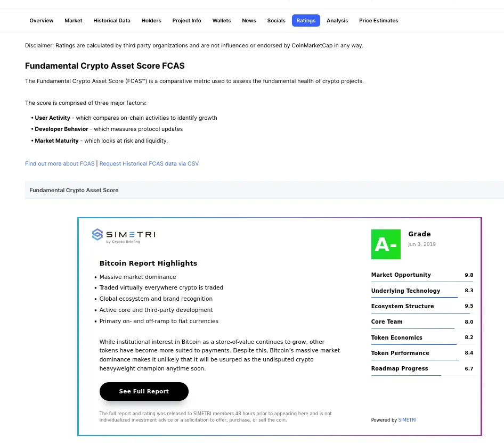Click the Bitcoin Report Highlights heading
This screenshot has height=445, width=504.
[148, 263]
